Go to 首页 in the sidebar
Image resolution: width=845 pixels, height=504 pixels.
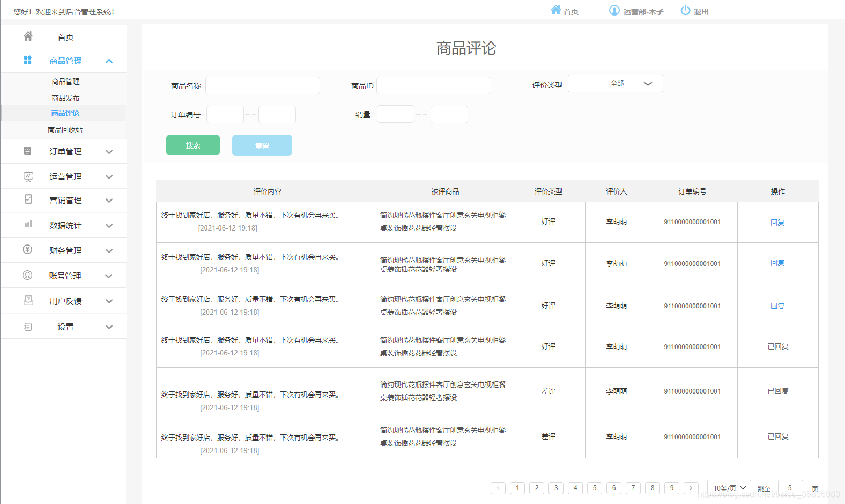65,37
